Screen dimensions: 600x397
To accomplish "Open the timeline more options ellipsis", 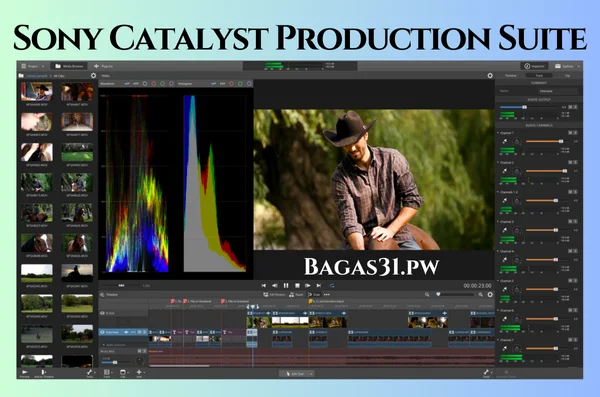I will tap(326, 295).
